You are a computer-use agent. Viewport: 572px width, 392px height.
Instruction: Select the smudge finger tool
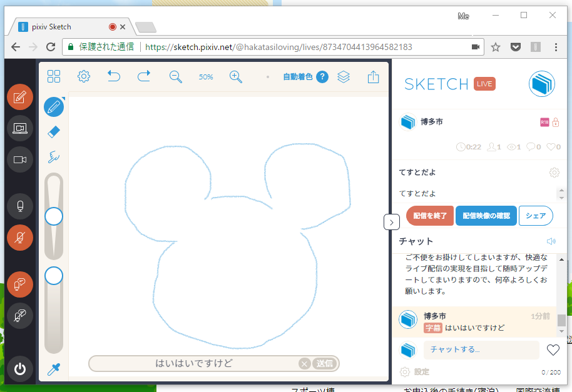point(54,157)
